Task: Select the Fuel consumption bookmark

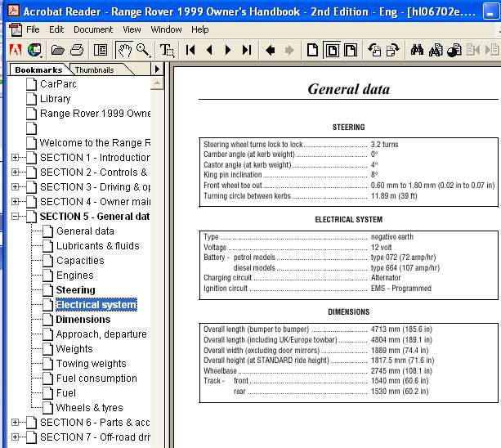Action: pos(96,379)
